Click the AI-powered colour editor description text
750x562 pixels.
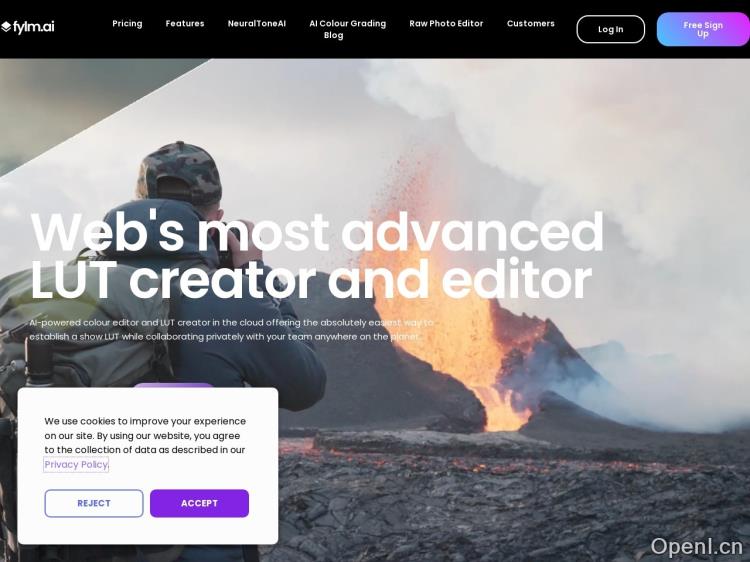tap(232, 330)
